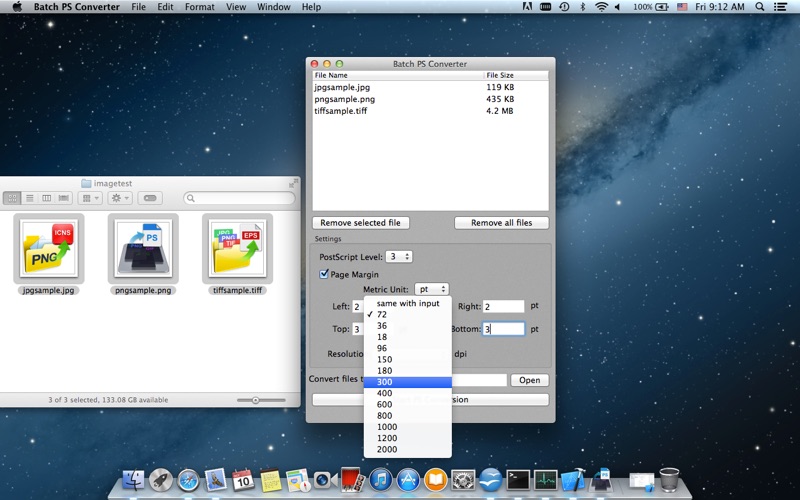Open the PostScript Level dropdown
800x500 pixels.
399,257
